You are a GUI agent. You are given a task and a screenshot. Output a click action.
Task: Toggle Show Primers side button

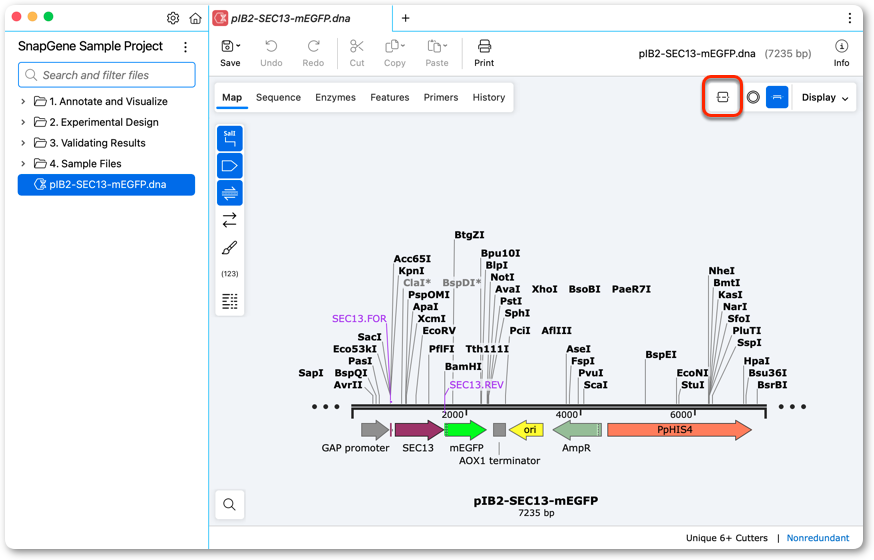coord(230,193)
